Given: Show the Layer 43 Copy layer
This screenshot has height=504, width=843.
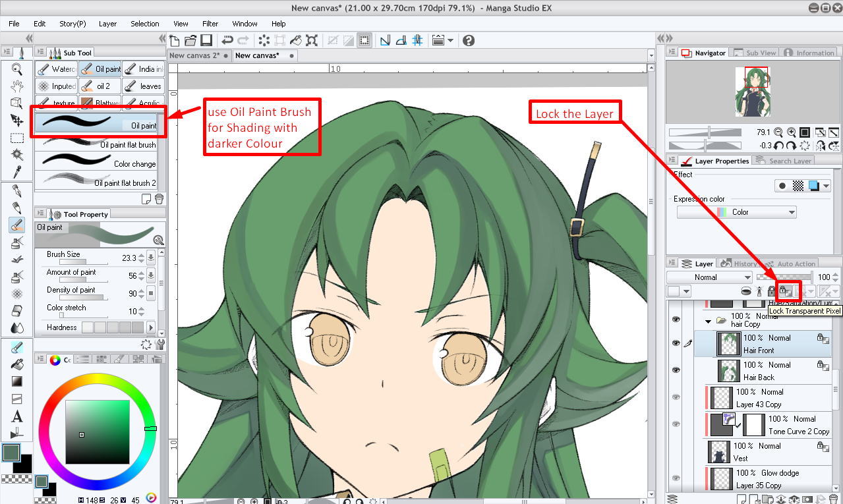Looking at the screenshot, I should point(676,397).
